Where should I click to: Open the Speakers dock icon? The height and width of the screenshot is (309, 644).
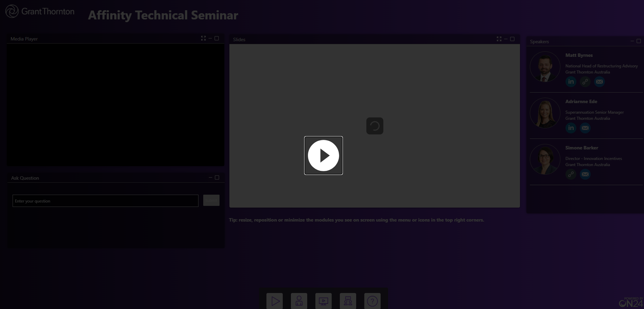(x=299, y=301)
